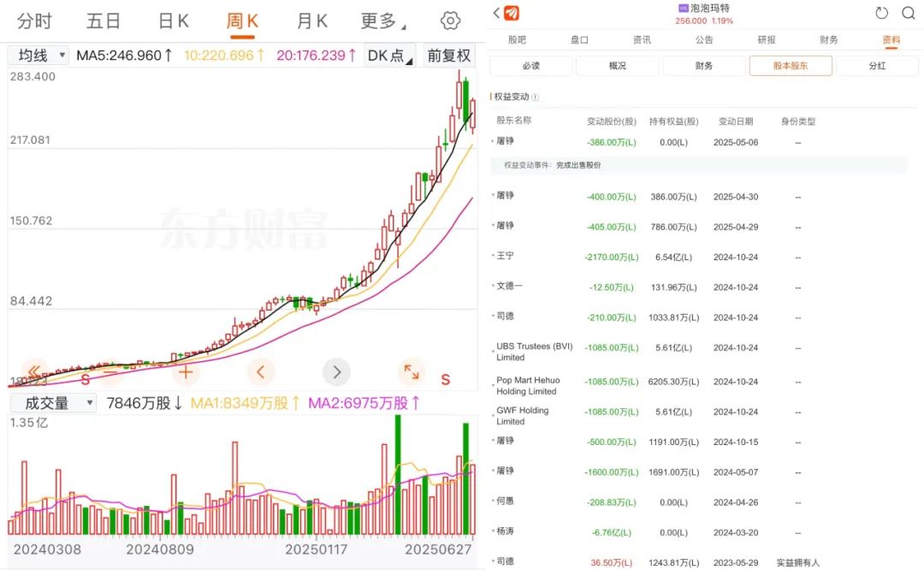Open the top 财务 tab
The width and height of the screenshot is (924, 570).
coord(828,40)
